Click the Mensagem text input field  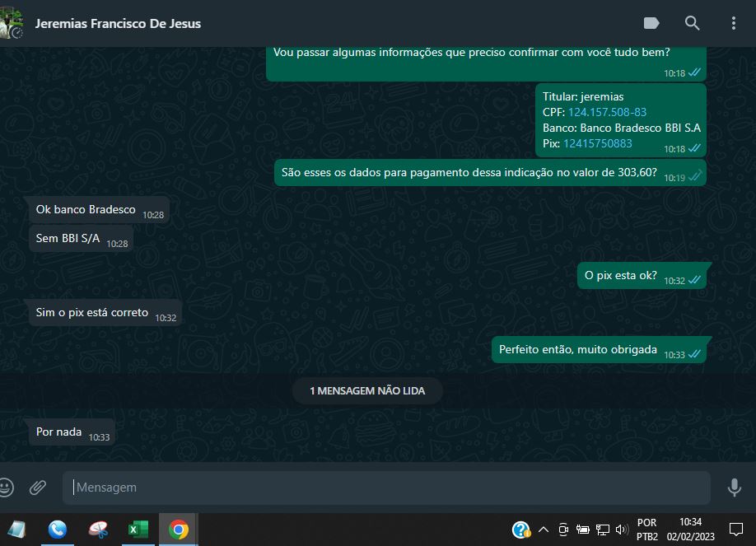385,488
